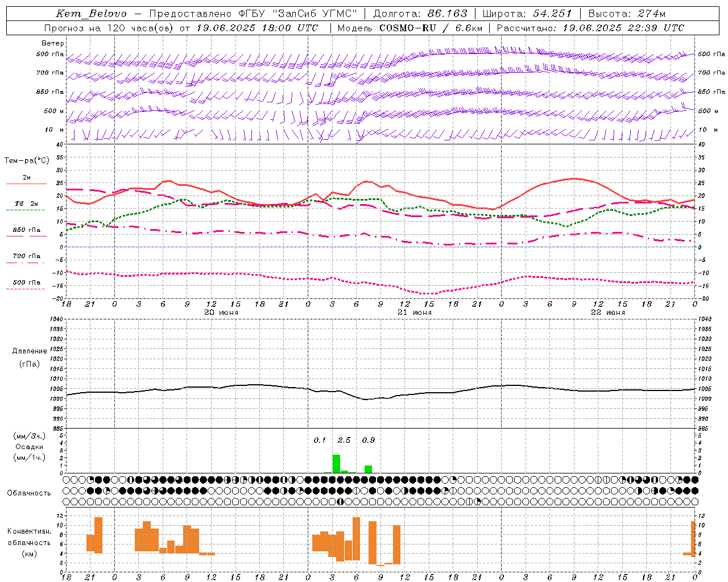
Task: Click the forecast start time 19.06.2025 18:00 UTC
Action: 257,28
